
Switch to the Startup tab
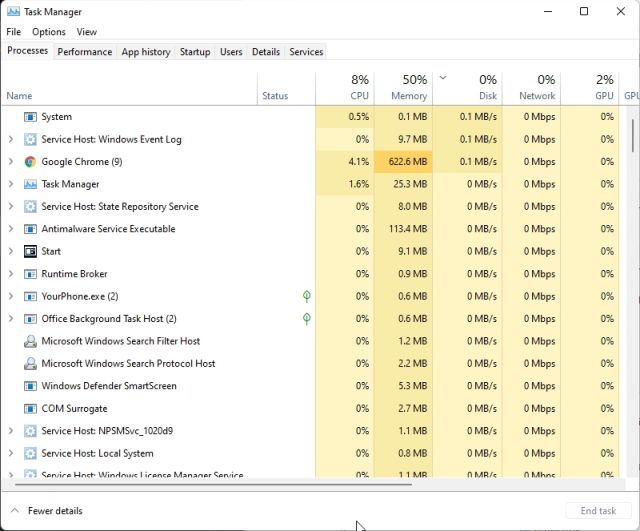(195, 52)
